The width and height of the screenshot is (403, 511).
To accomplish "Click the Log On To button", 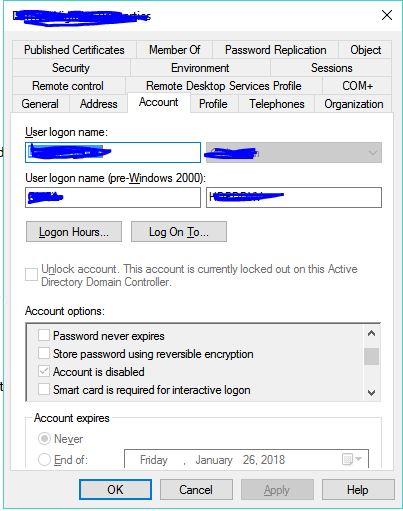I will point(179,232).
